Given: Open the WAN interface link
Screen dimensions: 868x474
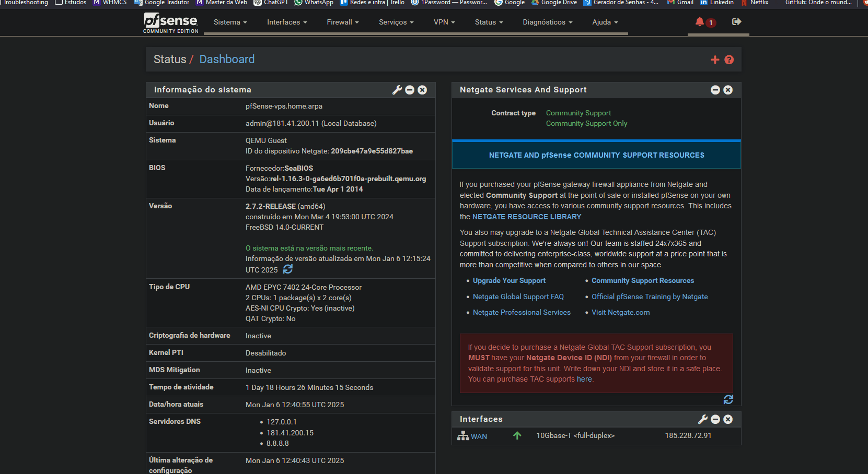Looking at the screenshot, I should coord(479,436).
